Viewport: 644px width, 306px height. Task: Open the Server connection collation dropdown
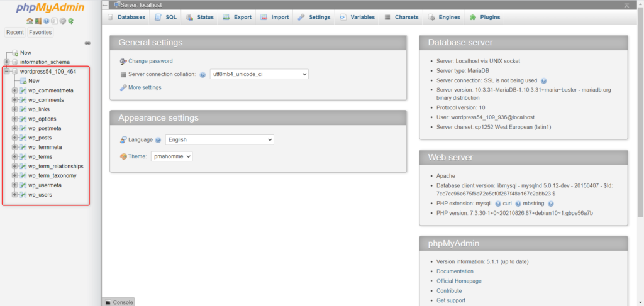click(x=259, y=74)
